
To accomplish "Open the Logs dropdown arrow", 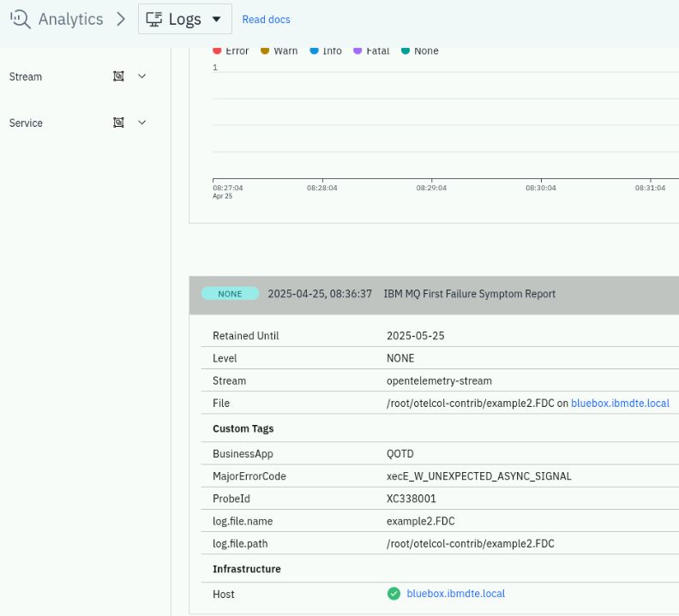I will (x=217, y=19).
